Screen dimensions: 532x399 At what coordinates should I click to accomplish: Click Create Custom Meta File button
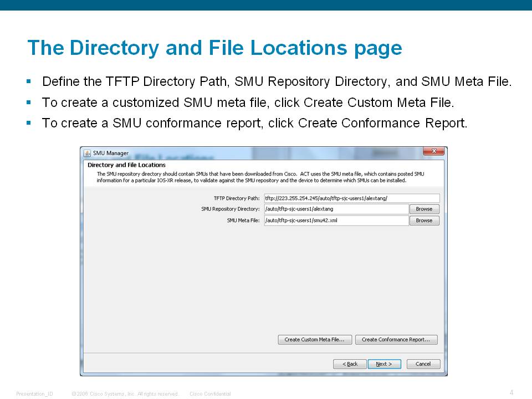(315, 340)
